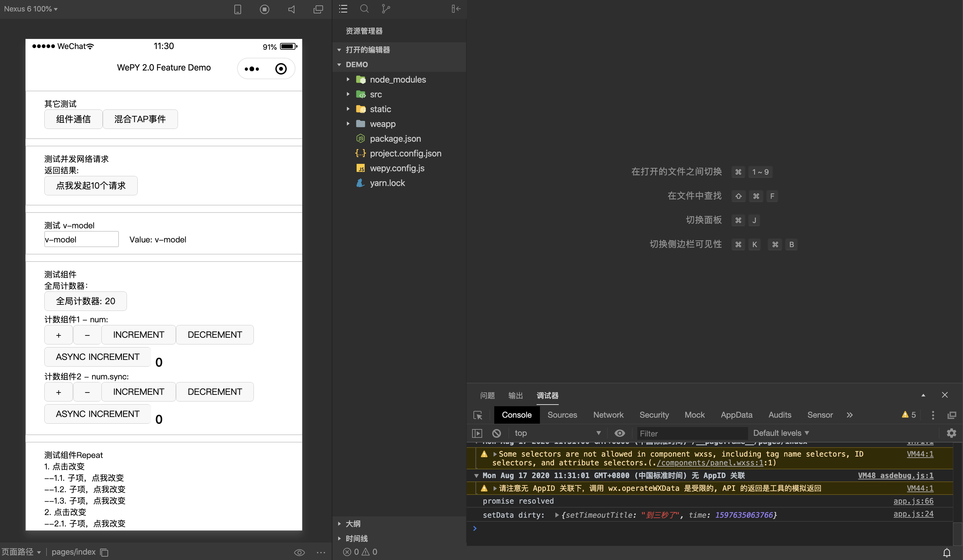Viewport: 963px width, 560px height.
Task: Click the clear console icon
Action: point(496,433)
